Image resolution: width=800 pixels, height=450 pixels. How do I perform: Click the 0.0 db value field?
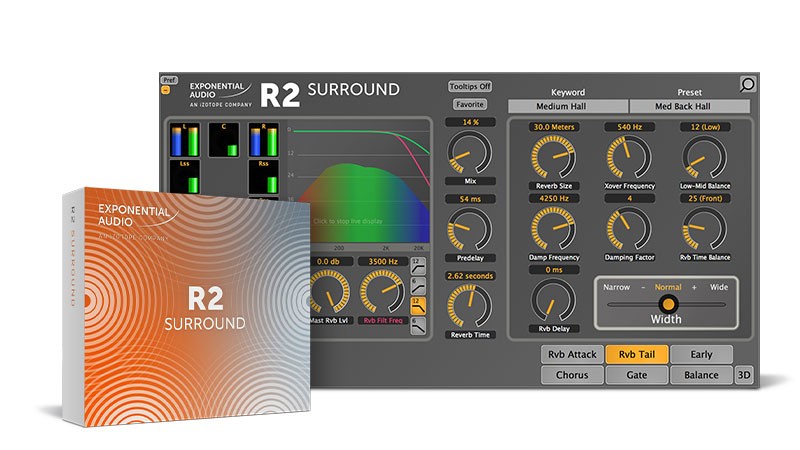[330, 261]
